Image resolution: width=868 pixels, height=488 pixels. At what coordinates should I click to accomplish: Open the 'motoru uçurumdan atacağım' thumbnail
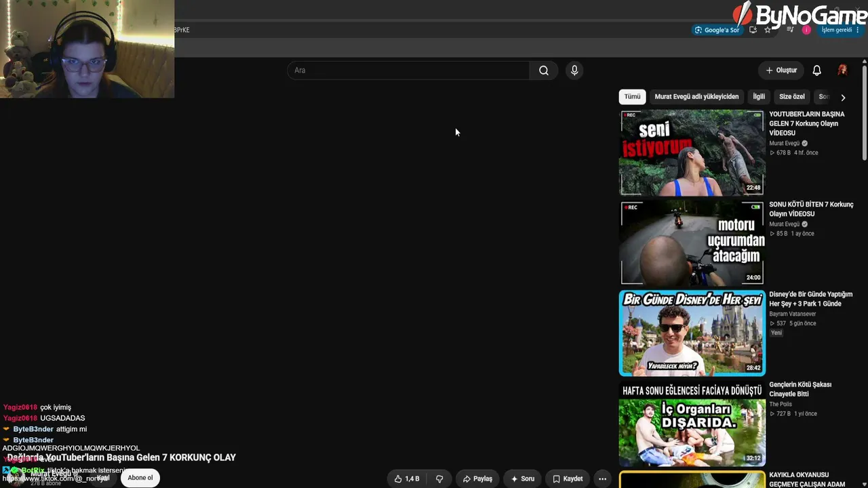tap(692, 243)
